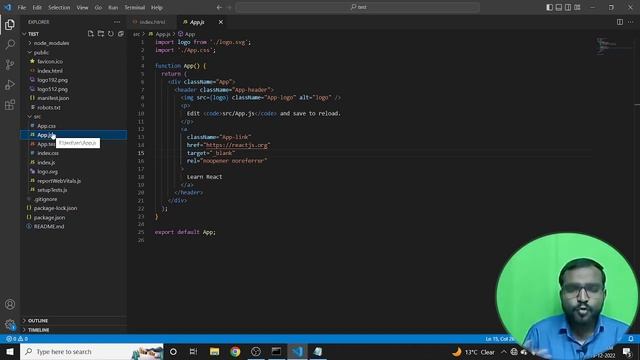The height and width of the screenshot is (360, 640).
Task: Open the File menu
Action: (22, 7)
